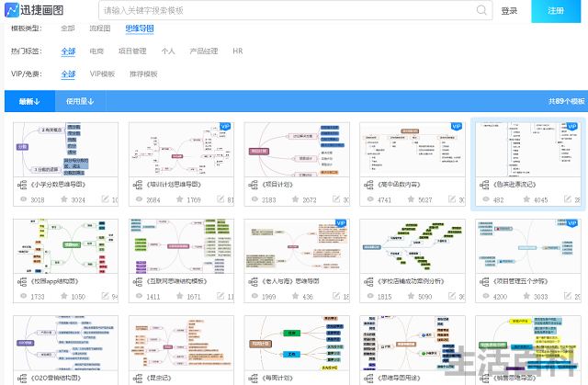Click mind-map icon beside 《每周计划》
The height and width of the screenshot is (385, 588).
tap(254, 378)
